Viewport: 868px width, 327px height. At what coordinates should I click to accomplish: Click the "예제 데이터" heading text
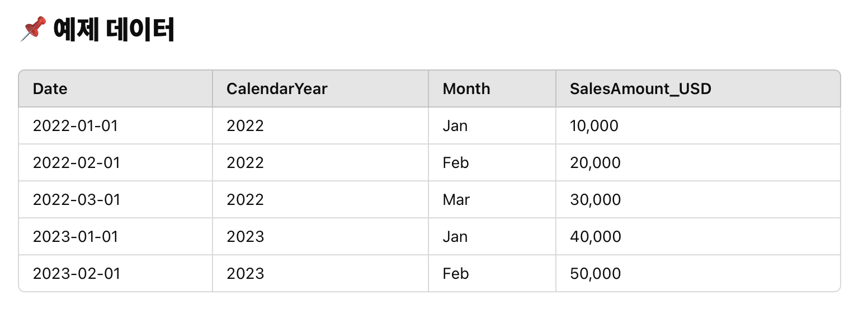[x=114, y=30]
